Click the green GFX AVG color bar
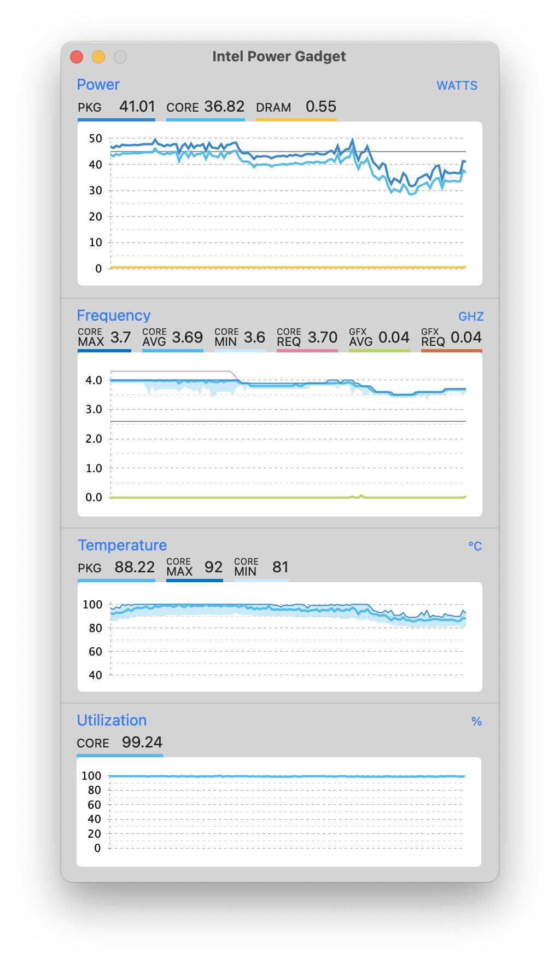Screen dimensions: 560x963 379,350
